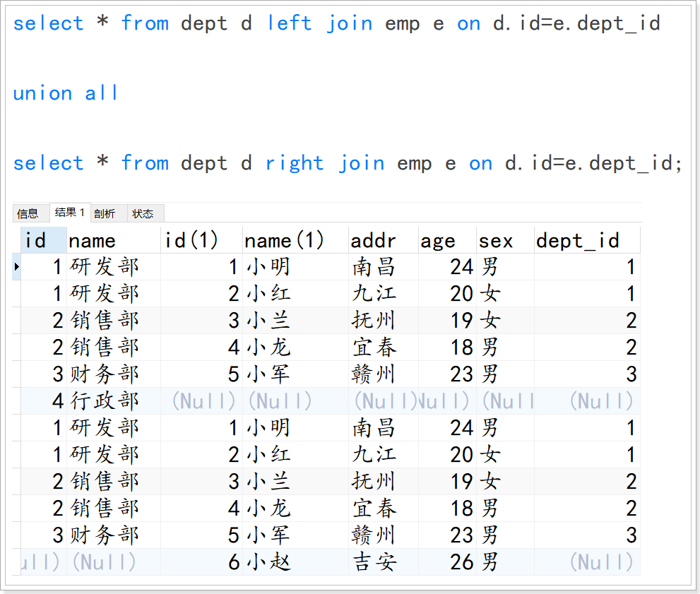Click the 'right' keyword in the query
This screenshot has height=594, width=700.
295,163
